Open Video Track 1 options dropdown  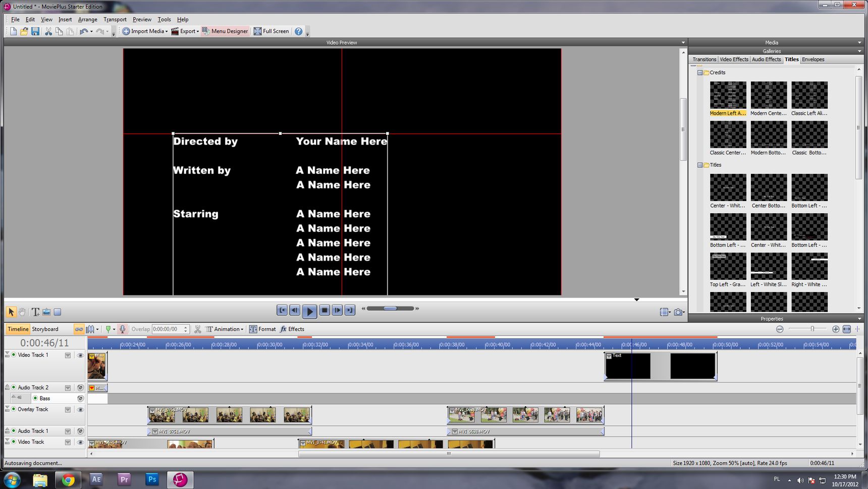point(68,356)
